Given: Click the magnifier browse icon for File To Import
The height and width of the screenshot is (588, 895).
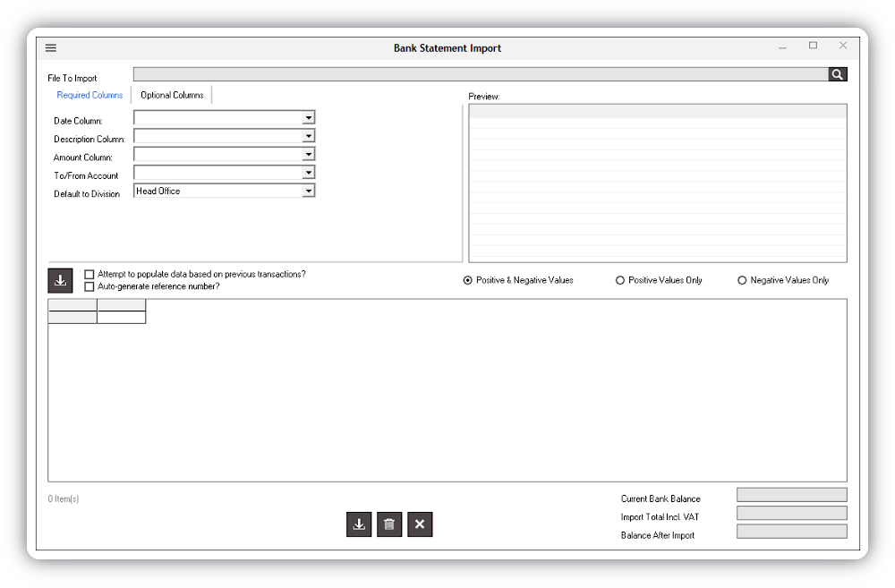Looking at the screenshot, I should click(838, 74).
